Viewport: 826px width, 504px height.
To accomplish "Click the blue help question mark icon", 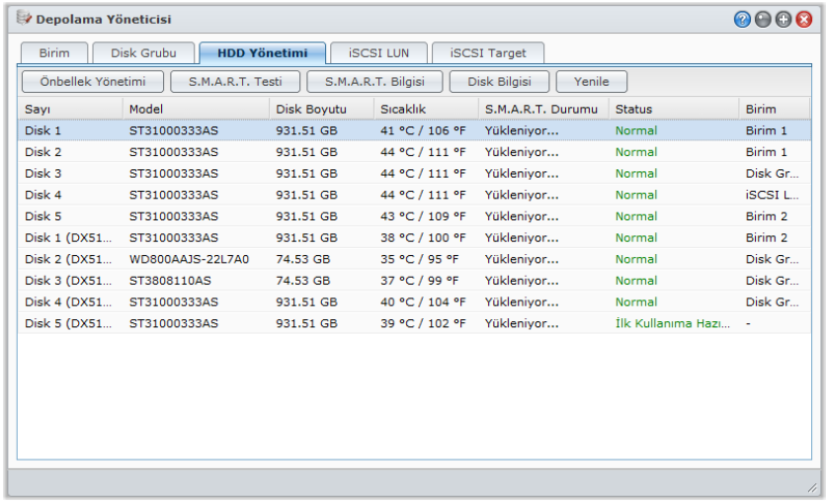I will pos(742,20).
